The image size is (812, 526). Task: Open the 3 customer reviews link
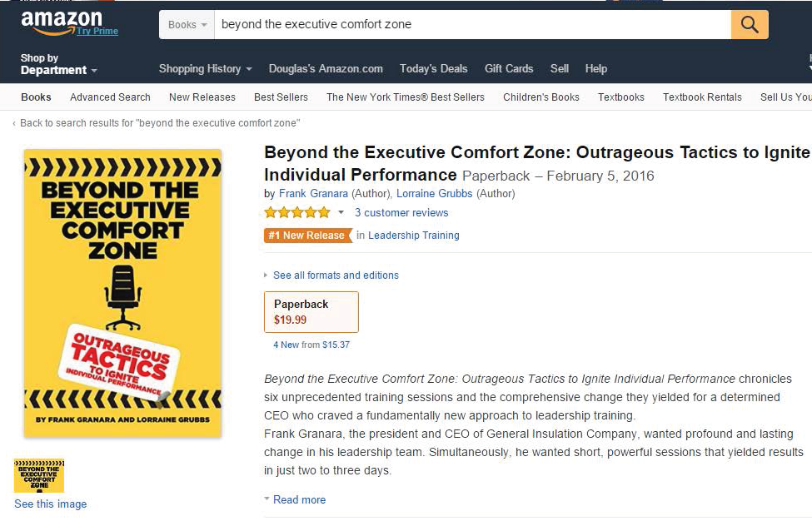click(401, 213)
